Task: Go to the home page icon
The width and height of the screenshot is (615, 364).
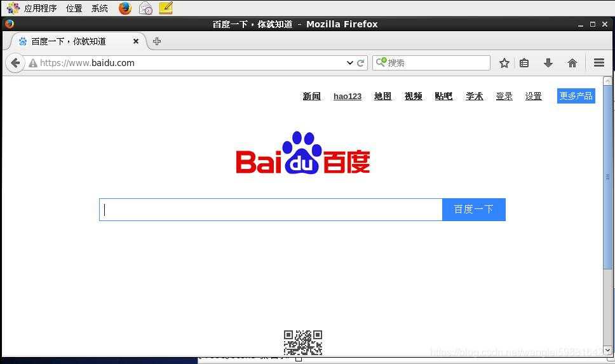Action: click(x=572, y=63)
